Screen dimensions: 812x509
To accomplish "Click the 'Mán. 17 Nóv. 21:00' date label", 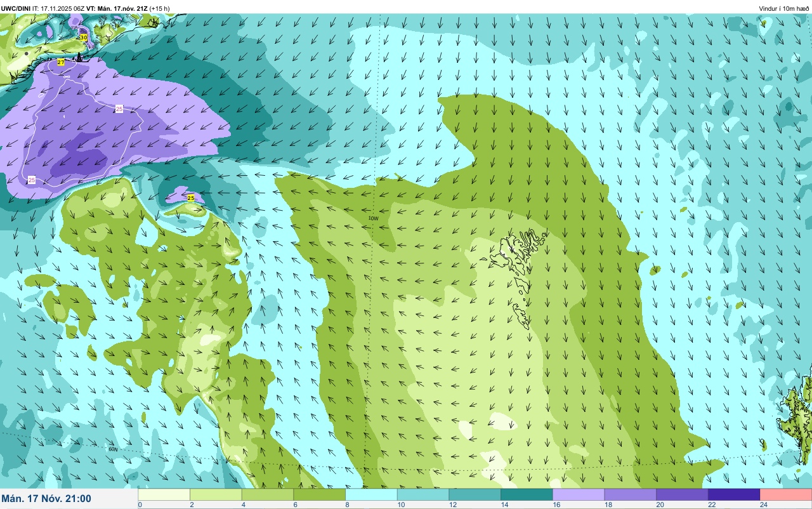I will pos(46,499).
